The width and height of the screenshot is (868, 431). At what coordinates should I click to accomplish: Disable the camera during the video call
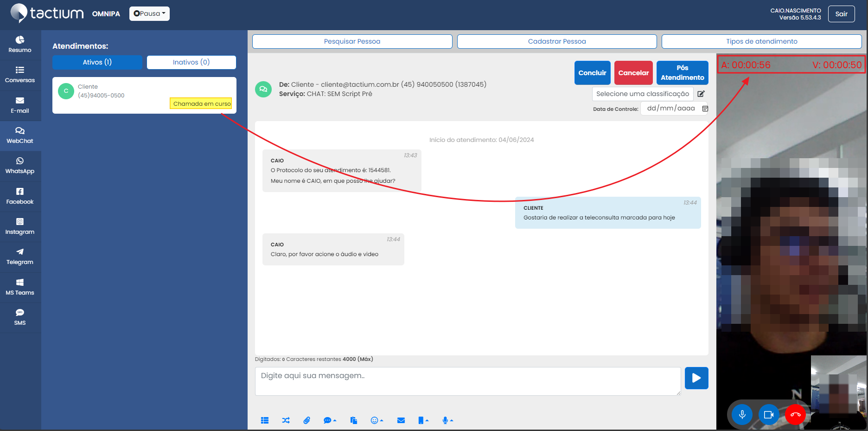tap(769, 414)
